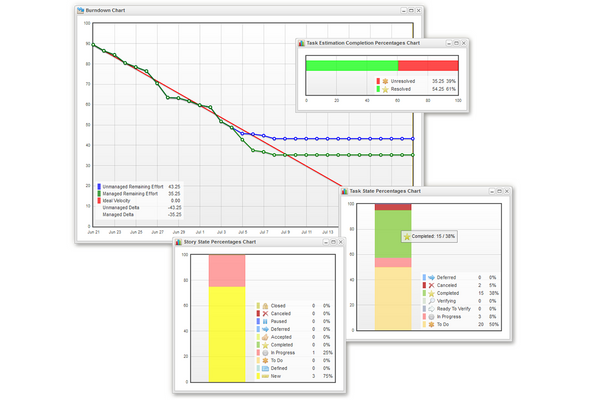This screenshot has height=400, width=600.
Task: Click green Managed Remaining Effort legend swatch
Action: click(99, 194)
